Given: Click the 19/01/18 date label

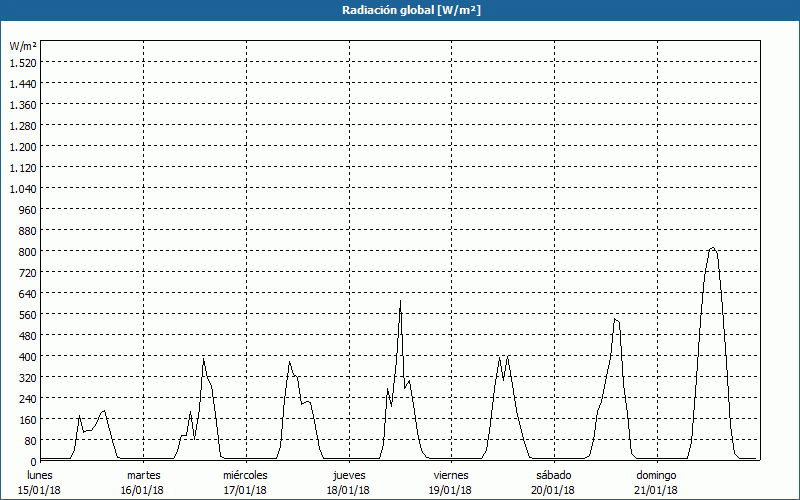Looking at the screenshot, I should tap(451, 490).
